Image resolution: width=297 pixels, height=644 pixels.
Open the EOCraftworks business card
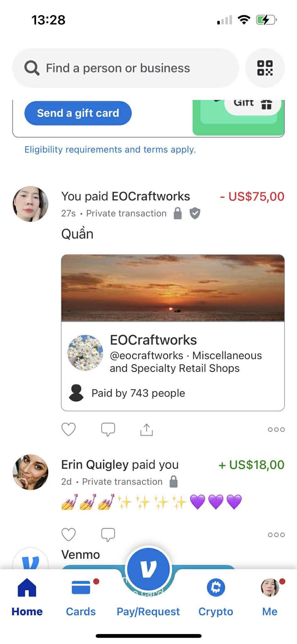(x=173, y=333)
